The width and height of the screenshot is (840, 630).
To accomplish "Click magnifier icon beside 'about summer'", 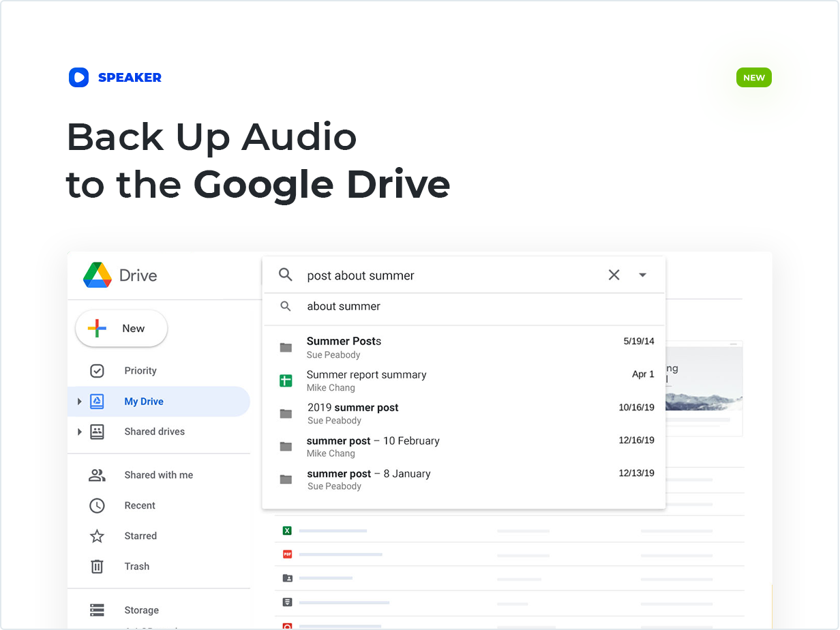I will 286,306.
